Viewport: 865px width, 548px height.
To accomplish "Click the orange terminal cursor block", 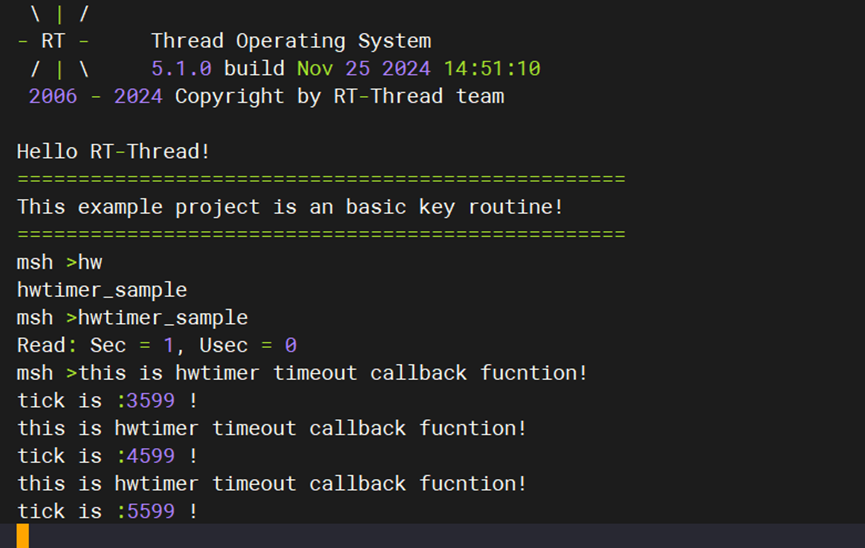I will point(23,536).
